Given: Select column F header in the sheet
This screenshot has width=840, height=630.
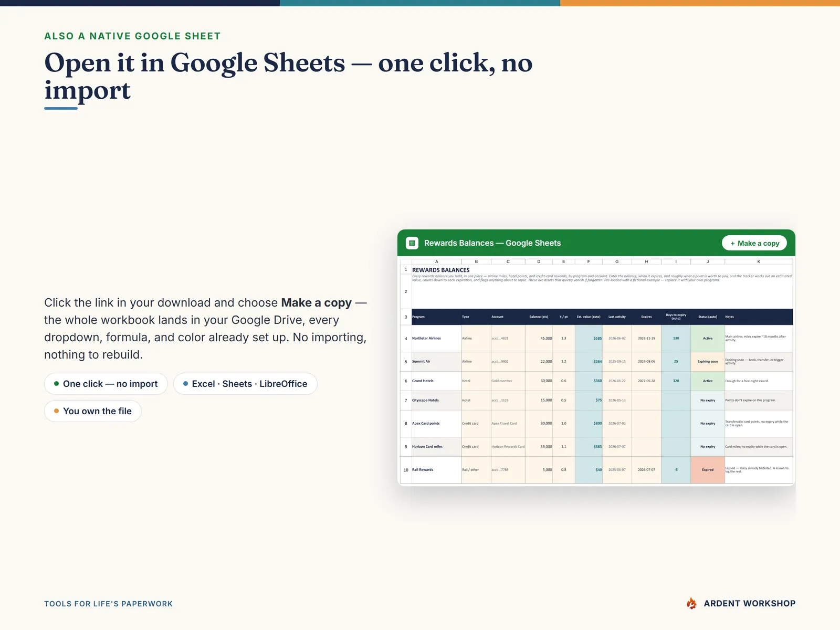Looking at the screenshot, I should point(589,261).
